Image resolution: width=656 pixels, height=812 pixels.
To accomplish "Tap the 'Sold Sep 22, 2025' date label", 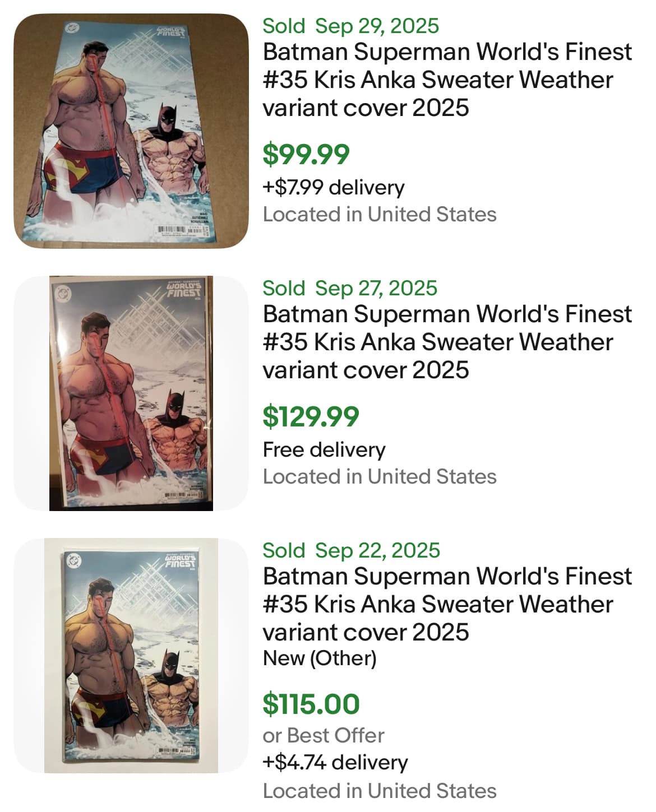I will click(351, 550).
